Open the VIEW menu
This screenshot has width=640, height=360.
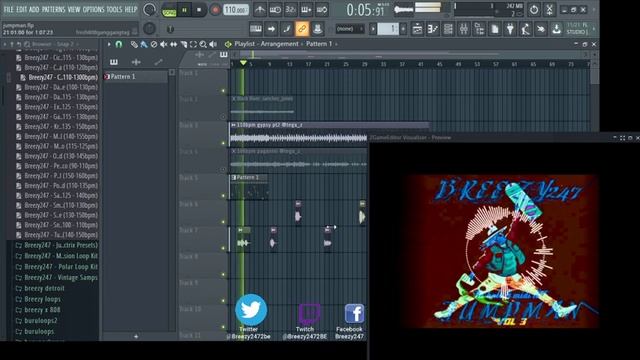click(x=74, y=9)
